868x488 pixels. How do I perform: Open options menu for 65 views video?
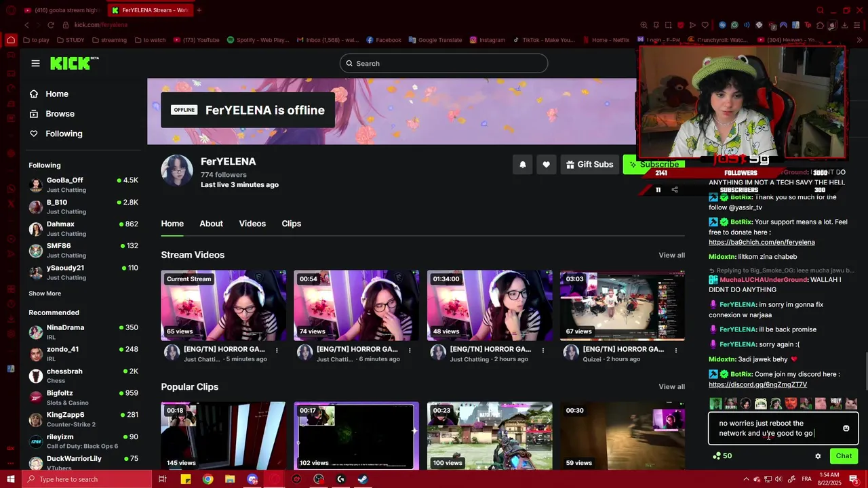(277, 350)
